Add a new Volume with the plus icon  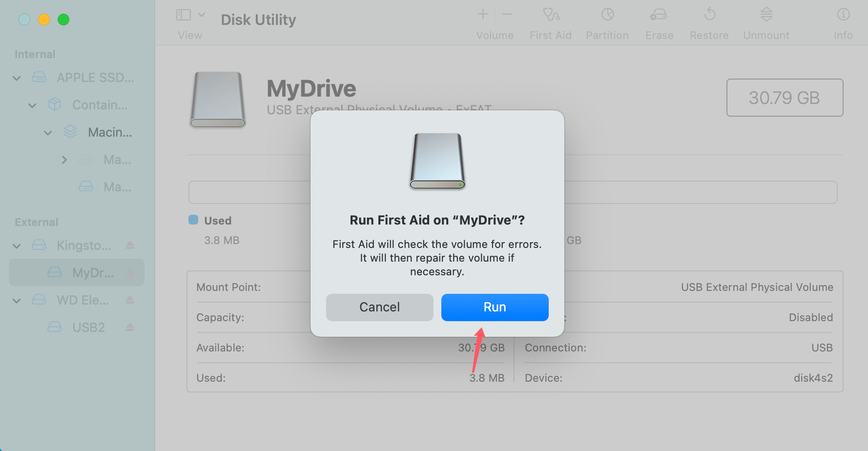[x=482, y=14]
